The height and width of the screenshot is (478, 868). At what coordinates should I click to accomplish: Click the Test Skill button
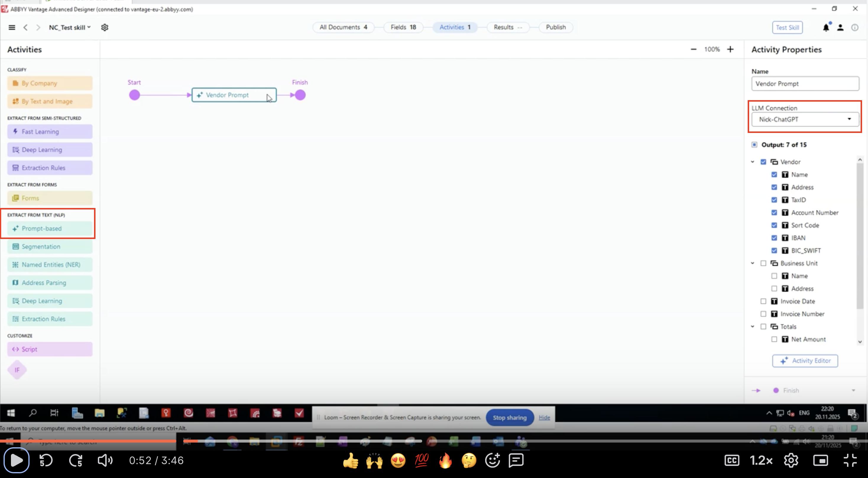[787, 27]
